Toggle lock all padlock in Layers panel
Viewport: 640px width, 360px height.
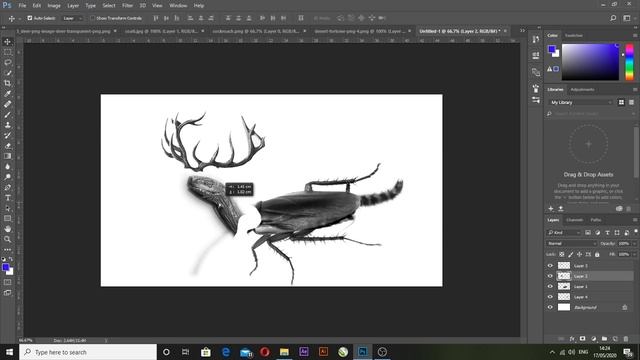[x=597, y=254]
